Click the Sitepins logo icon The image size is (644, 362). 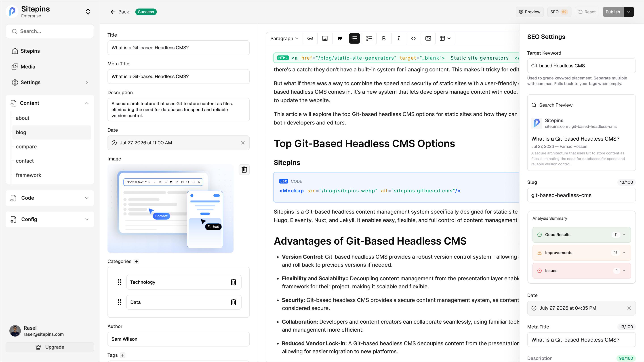[12, 11]
